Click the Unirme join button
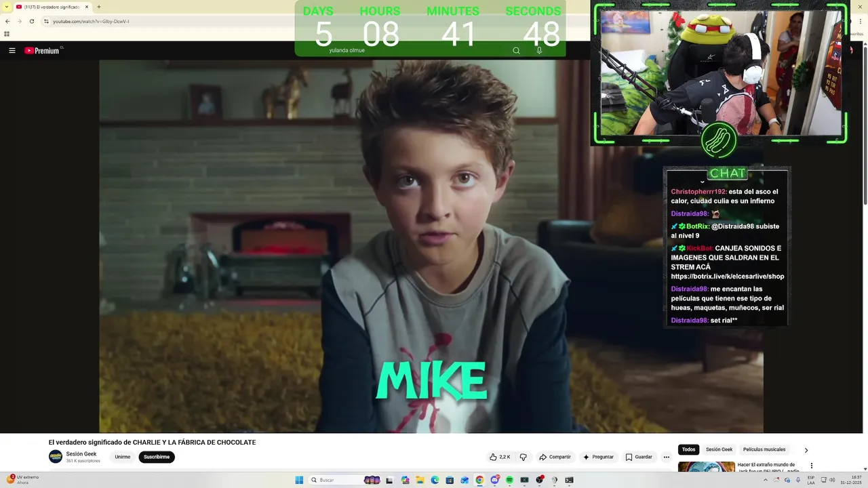Screen dimensions: 868x488 coord(123,457)
